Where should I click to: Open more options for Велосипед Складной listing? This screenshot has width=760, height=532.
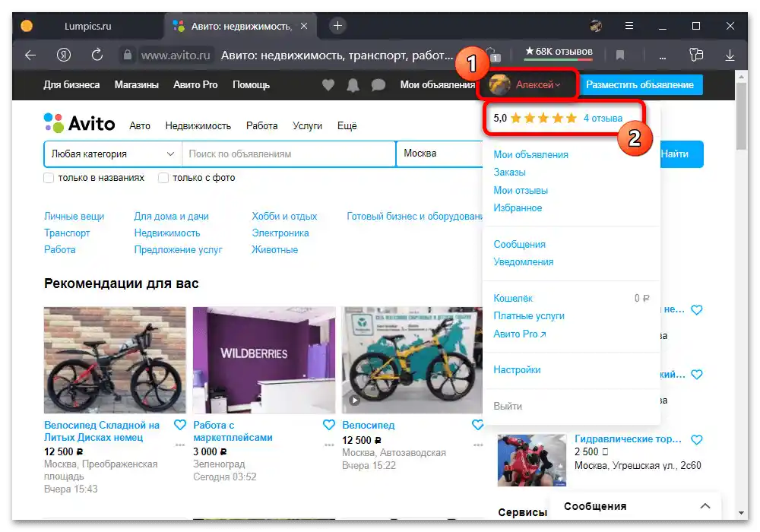[x=180, y=445]
